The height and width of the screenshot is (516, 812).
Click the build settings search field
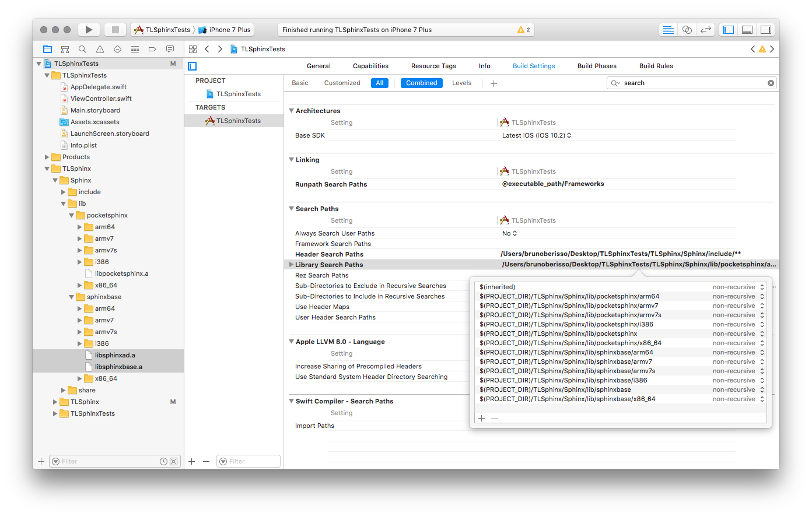(x=692, y=83)
